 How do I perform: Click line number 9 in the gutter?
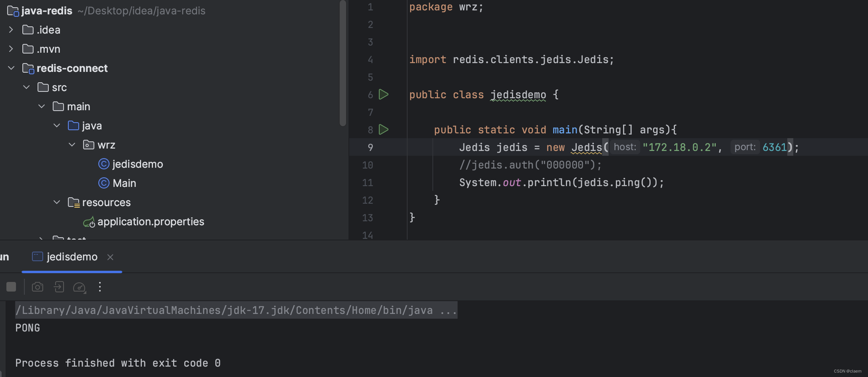pyautogui.click(x=370, y=147)
